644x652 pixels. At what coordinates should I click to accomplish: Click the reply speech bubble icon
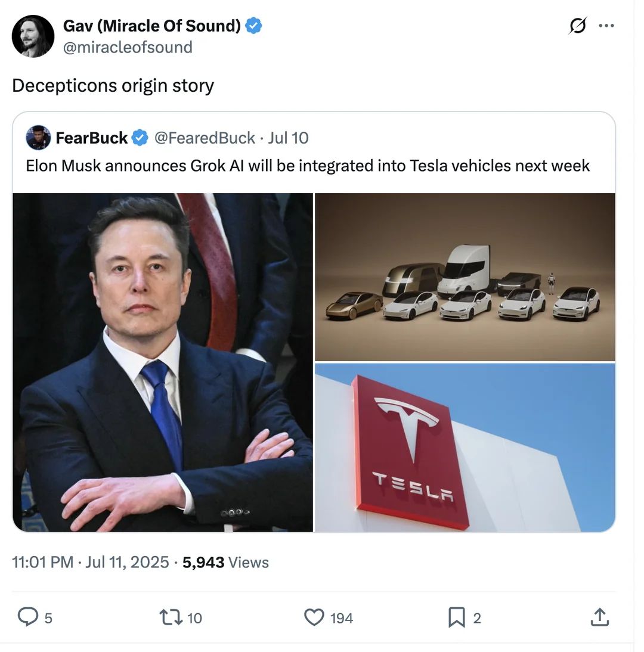click(28, 617)
